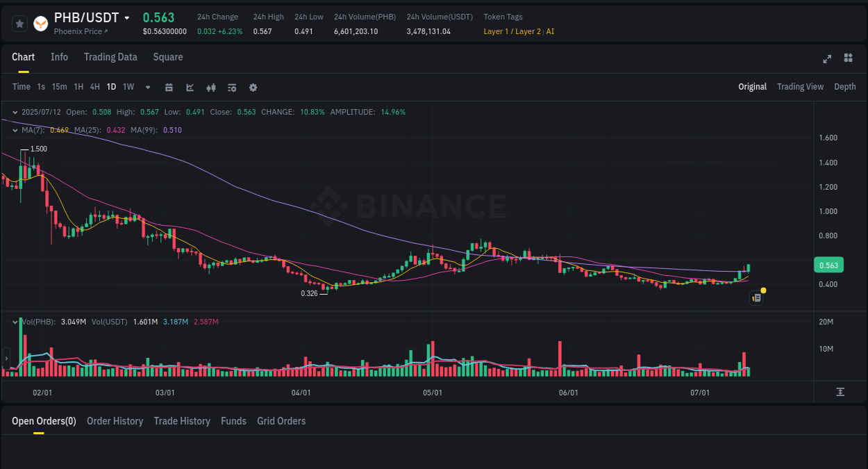Switch chart to Trading View mode
This screenshot has height=469, width=868.
800,87
